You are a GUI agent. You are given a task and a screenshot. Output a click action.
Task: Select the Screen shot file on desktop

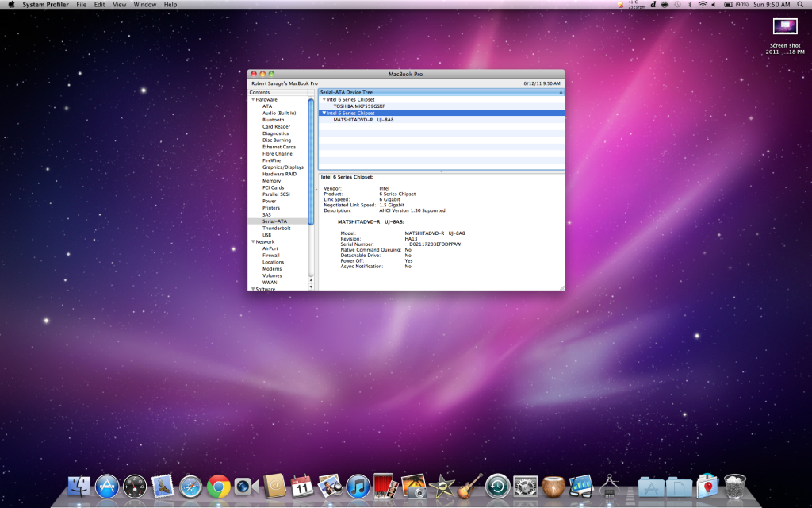784,27
